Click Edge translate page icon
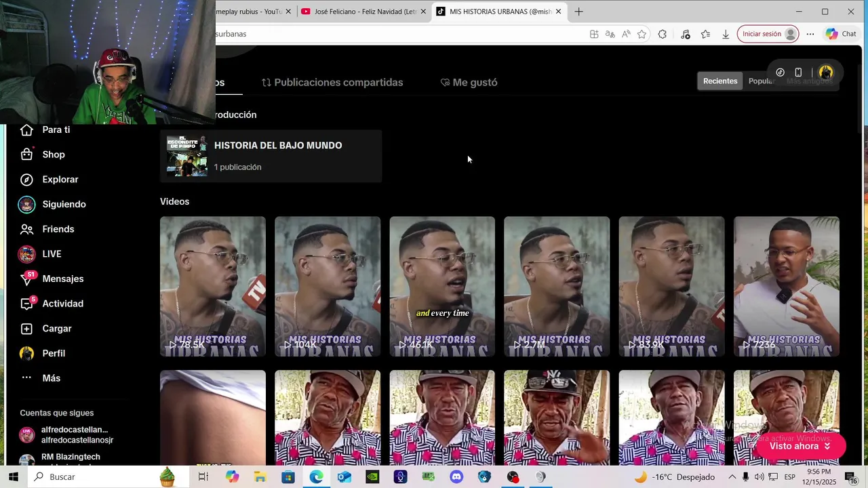Image resolution: width=868 pixels, height=488 pixels. pyautogui.click(x=610, y=34)
